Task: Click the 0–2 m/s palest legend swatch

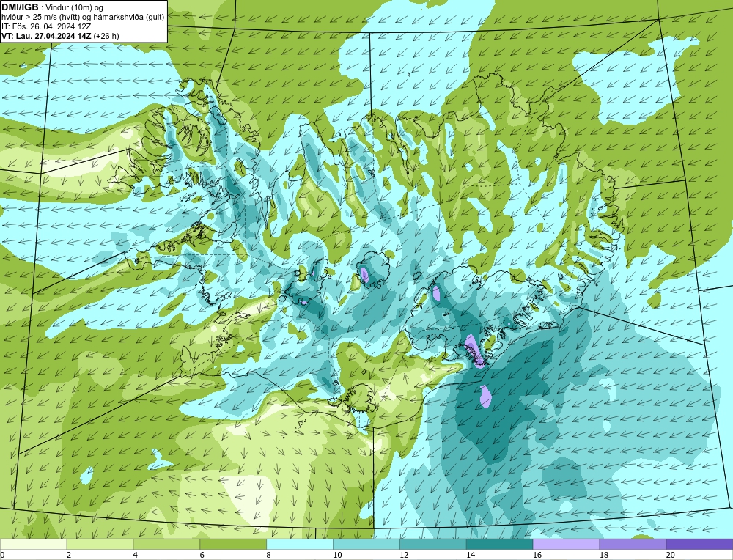Action: pyautogui.click(x=33, y=544)
